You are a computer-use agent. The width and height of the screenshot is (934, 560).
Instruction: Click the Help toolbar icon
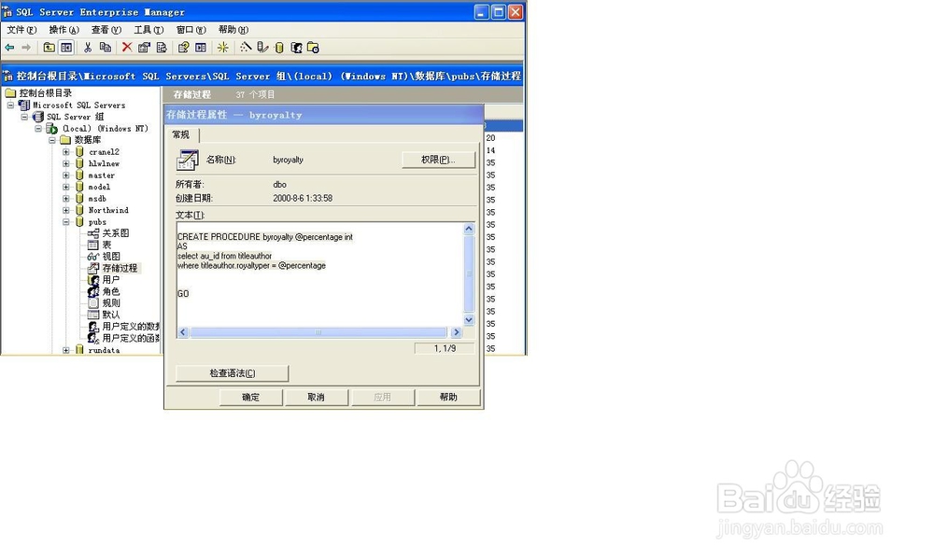(183, 48)
